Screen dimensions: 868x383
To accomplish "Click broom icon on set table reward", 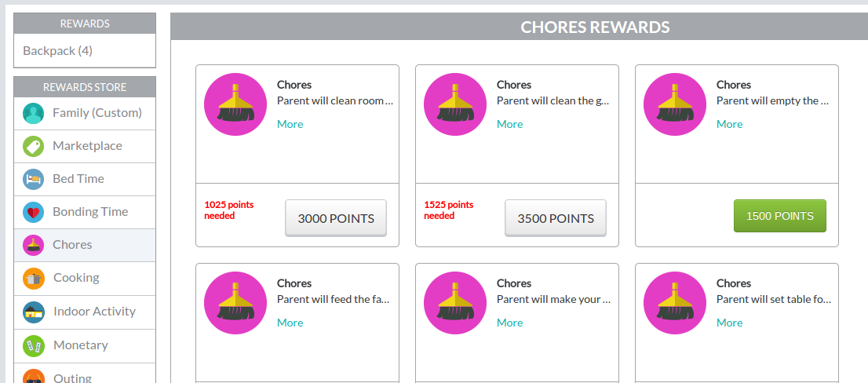I will (x=675, y=303).
